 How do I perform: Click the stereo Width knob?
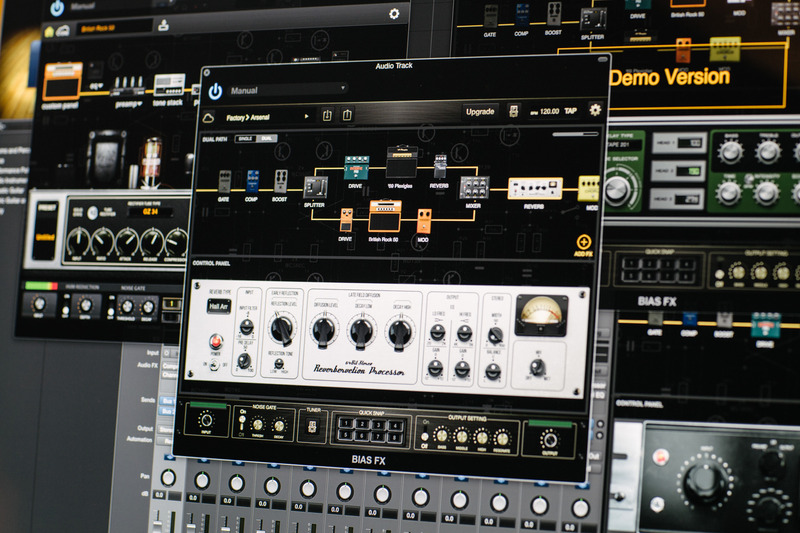(495, 335)
